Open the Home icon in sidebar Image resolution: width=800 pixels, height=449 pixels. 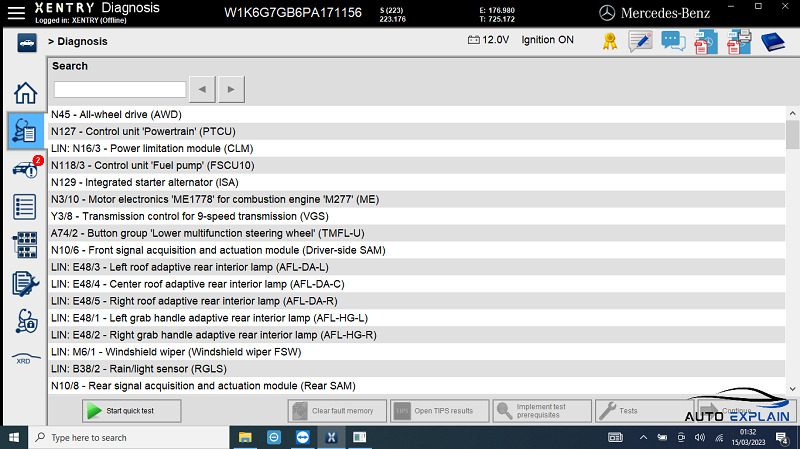point(24,93)
